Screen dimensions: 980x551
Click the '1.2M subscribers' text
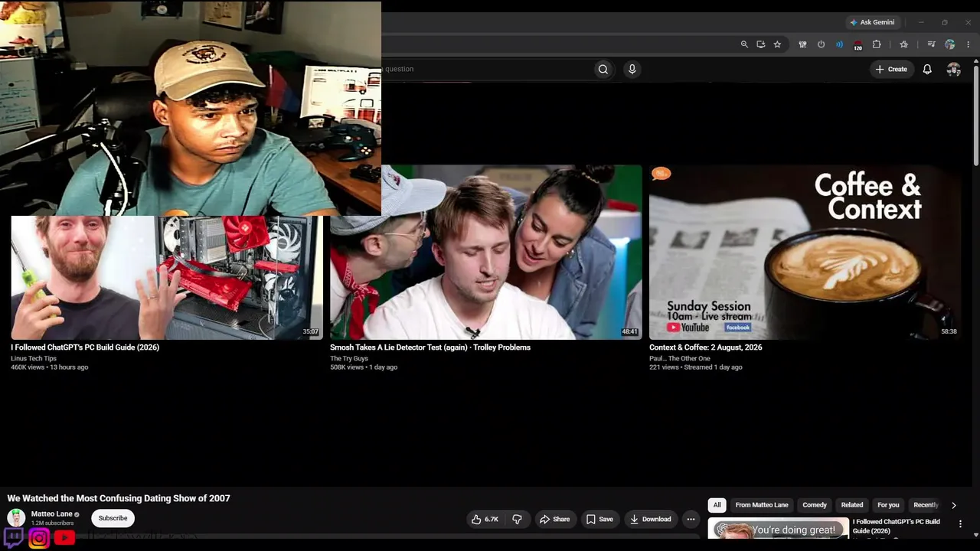click(53, 523)
